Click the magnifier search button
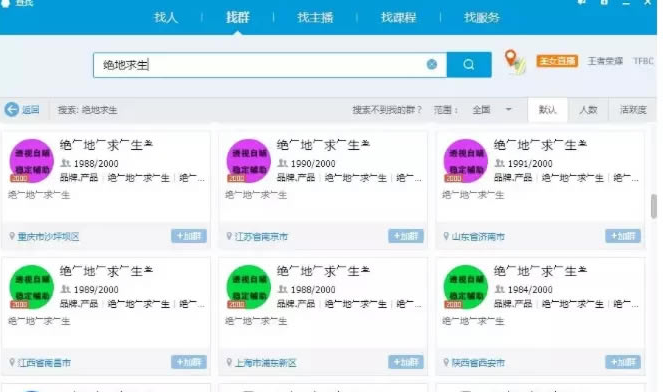The image size is (667, 392). (x=469, y=65)
